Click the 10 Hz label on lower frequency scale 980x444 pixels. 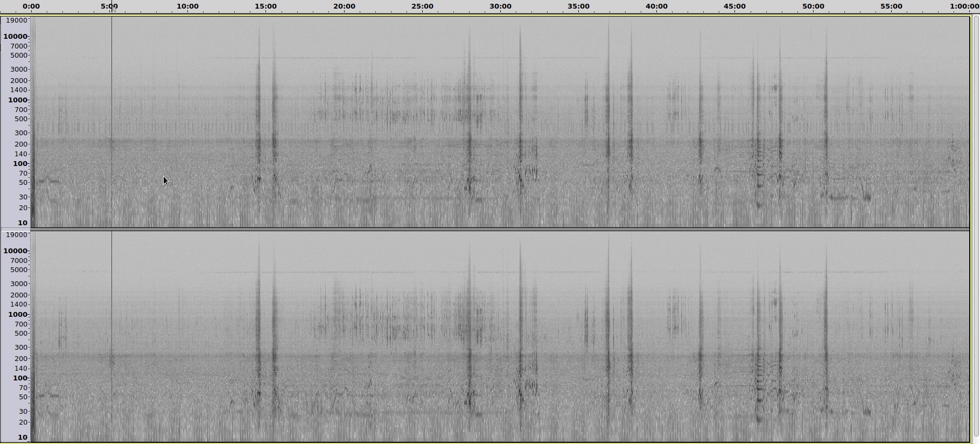coord(22,437)
